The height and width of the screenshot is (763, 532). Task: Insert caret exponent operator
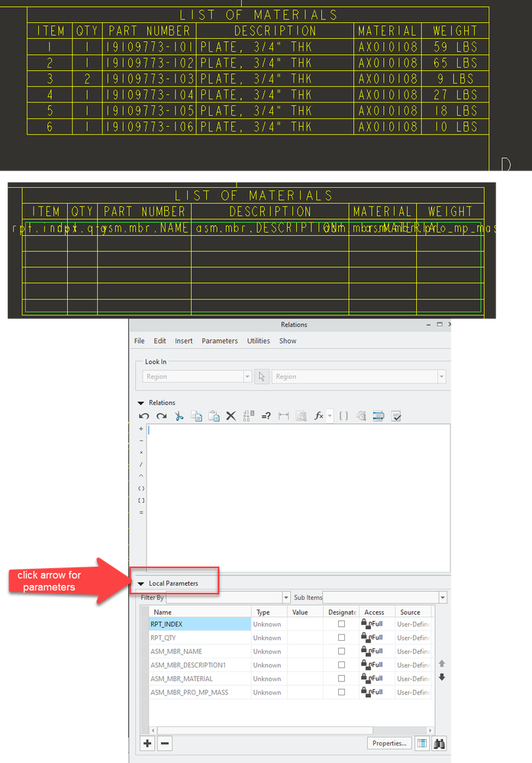(141, 477)
